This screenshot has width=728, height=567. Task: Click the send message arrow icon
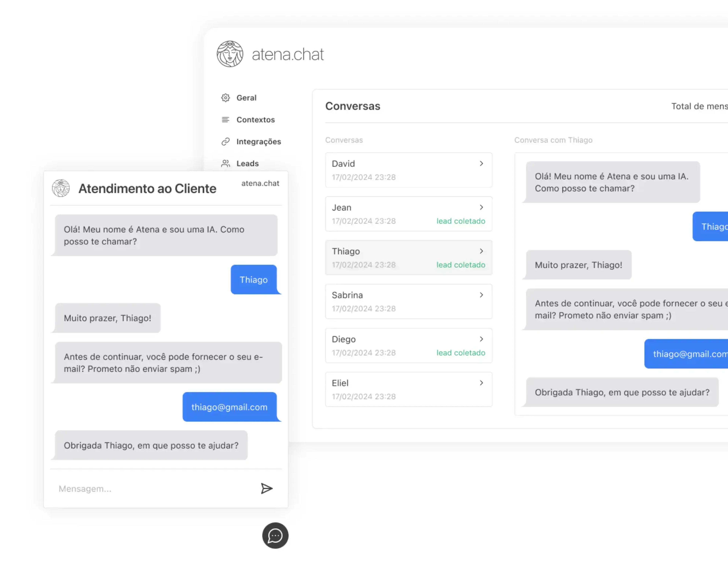(267, 489)
